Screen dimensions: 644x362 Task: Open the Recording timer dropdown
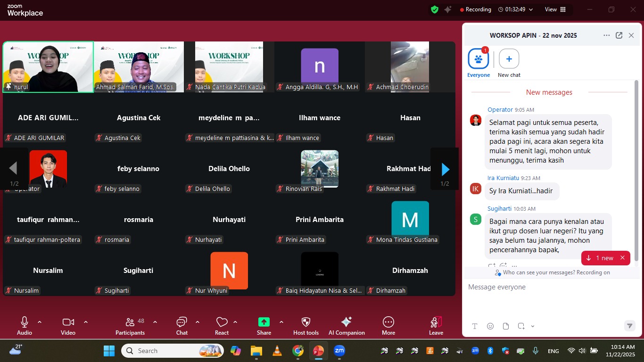tap(531, 9)
